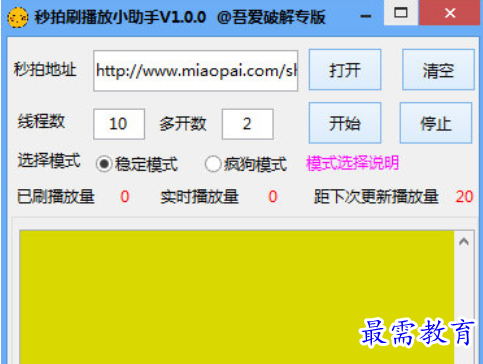
Task: Click the 实时播放量 label
Action: (199, 196)
